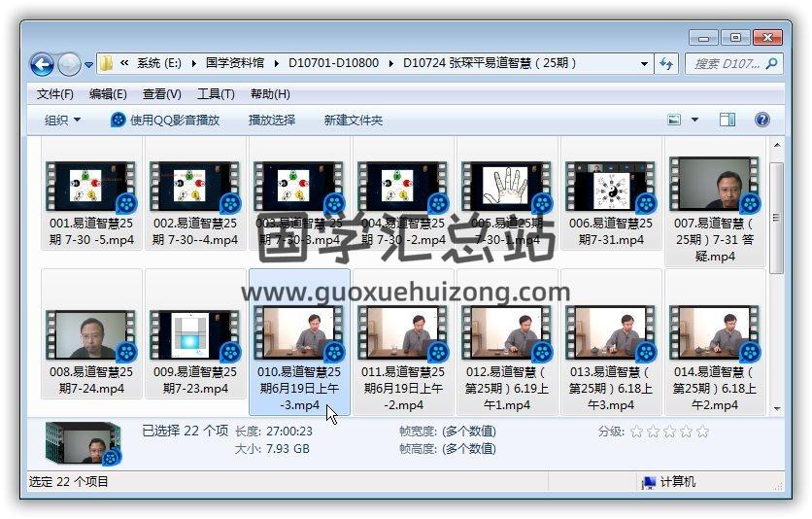Select video 008.易道智慧25期7-24.mp4

91,334
